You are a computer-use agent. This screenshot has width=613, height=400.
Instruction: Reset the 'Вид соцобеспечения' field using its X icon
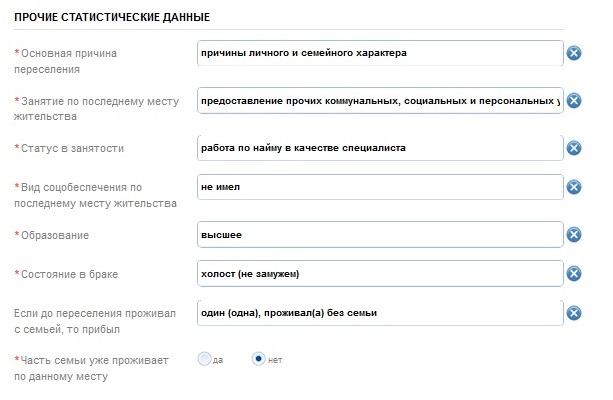pyautogui.click(x=574, y=187)
